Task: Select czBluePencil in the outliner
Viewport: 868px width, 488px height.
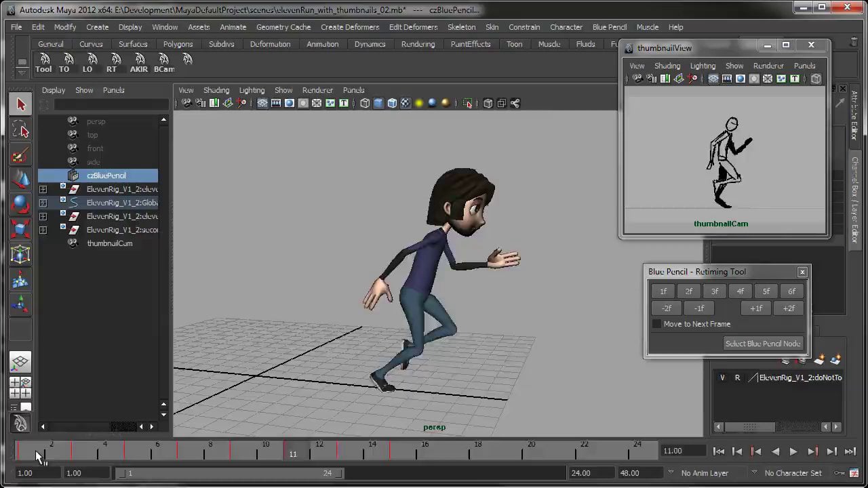Action: point(106,176)
